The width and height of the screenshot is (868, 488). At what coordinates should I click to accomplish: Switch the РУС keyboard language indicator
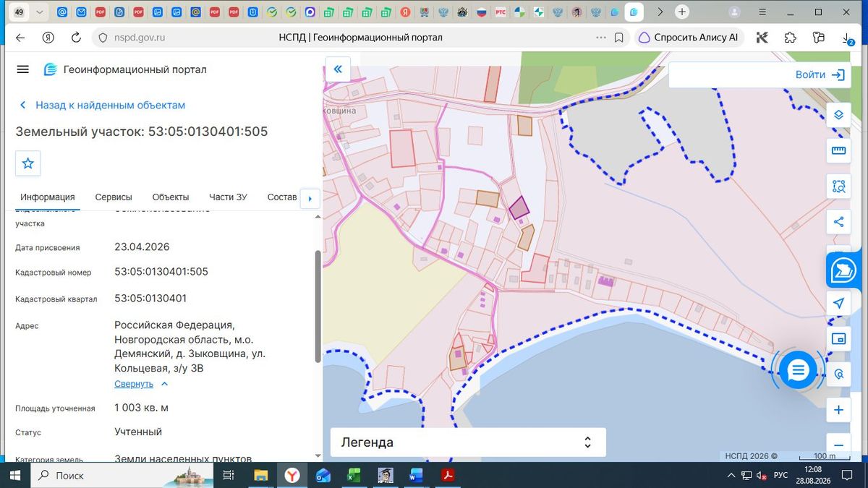(781, 475)
